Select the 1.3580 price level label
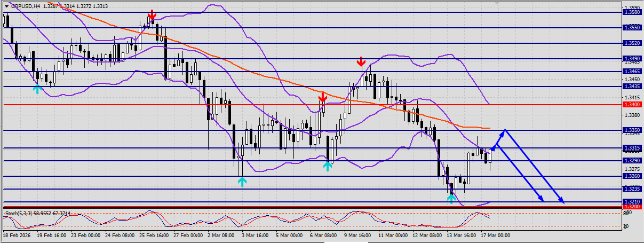The image size is (644, 243). tap(631, 12)
